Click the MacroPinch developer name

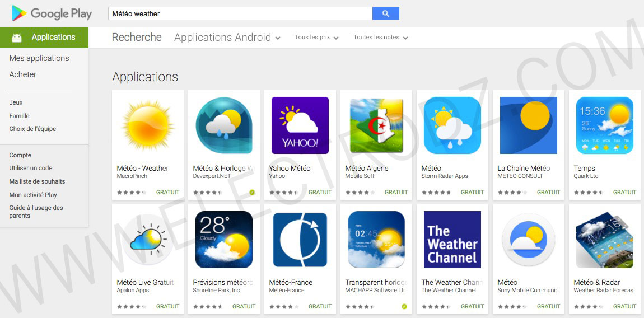pos(132,176)
